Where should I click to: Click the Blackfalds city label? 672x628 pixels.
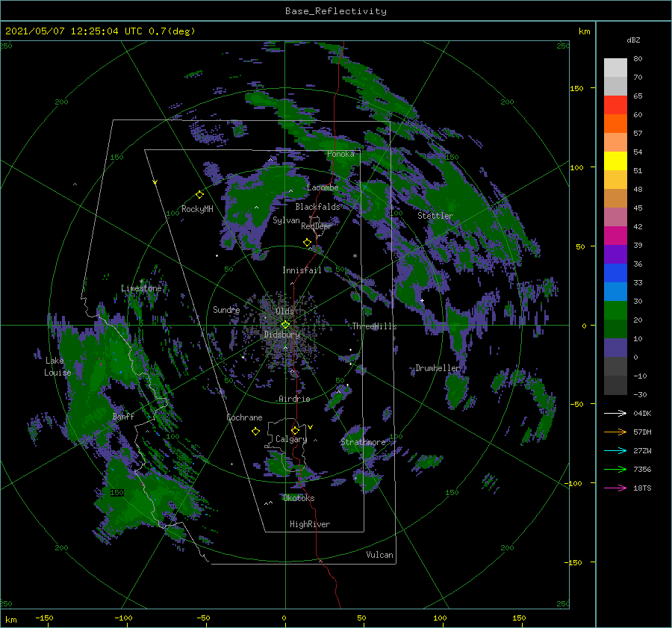(x=317, y=207)
